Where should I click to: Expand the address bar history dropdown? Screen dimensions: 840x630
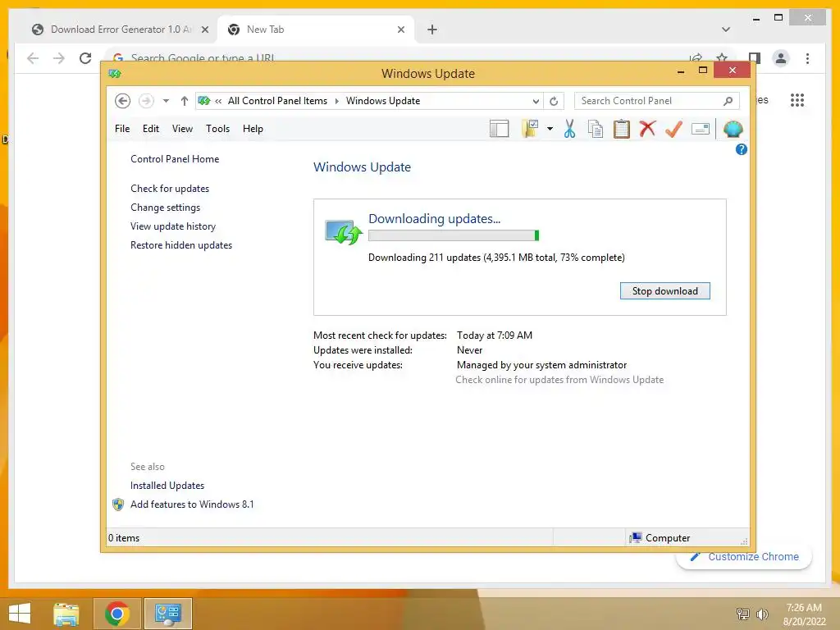[x=536, y=101]
